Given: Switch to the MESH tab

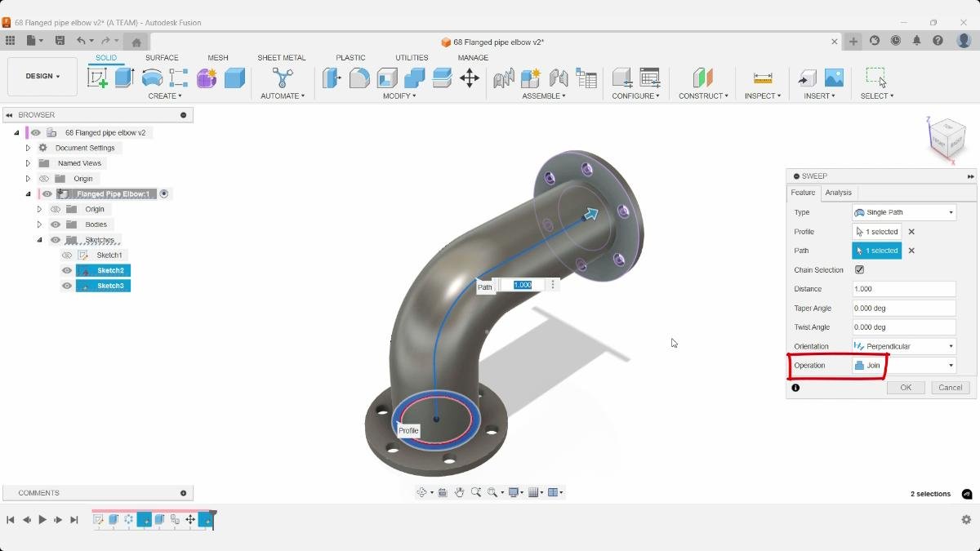Looking at the screenshot, I should (x=218, y=58).
